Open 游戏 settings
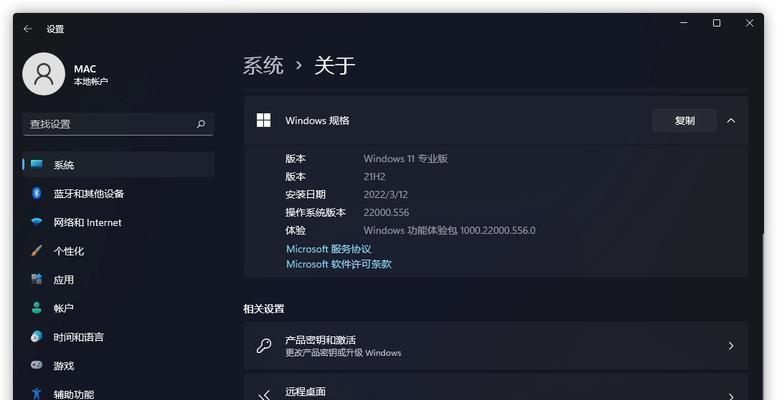This screenshot has width=777, height=400. pyautogui.click(x=118, y=366)
